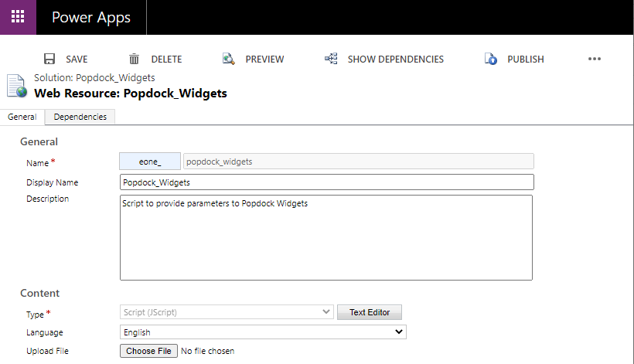The width and height of the screenshot is (634, 364).
Task: Click the 'Upload File' label
Action: [x=47, y=351]
